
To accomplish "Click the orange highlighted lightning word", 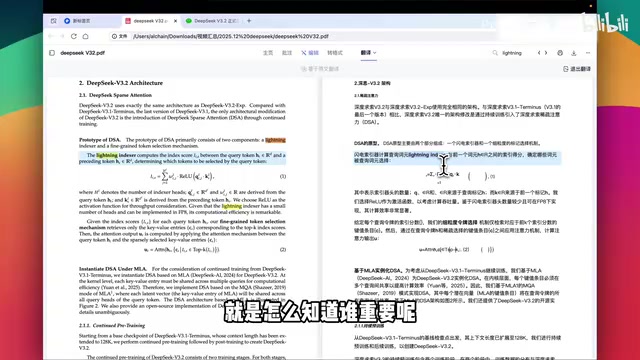I will coord(276,140).
